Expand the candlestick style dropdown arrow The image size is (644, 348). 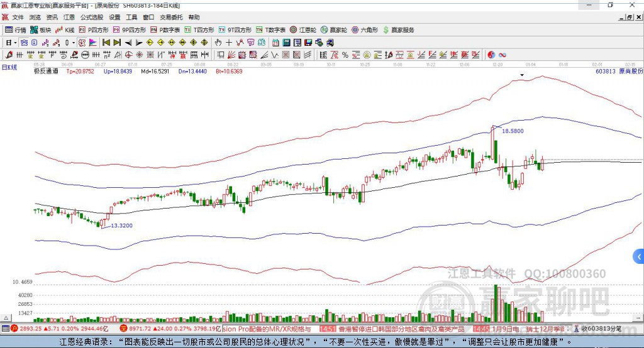pos(74,43)
